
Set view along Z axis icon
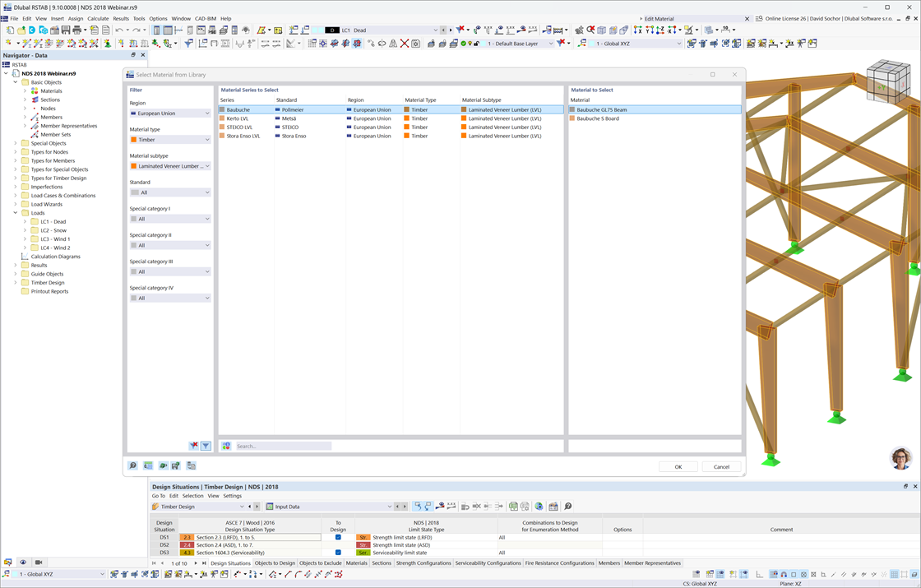tap(660, 30)
